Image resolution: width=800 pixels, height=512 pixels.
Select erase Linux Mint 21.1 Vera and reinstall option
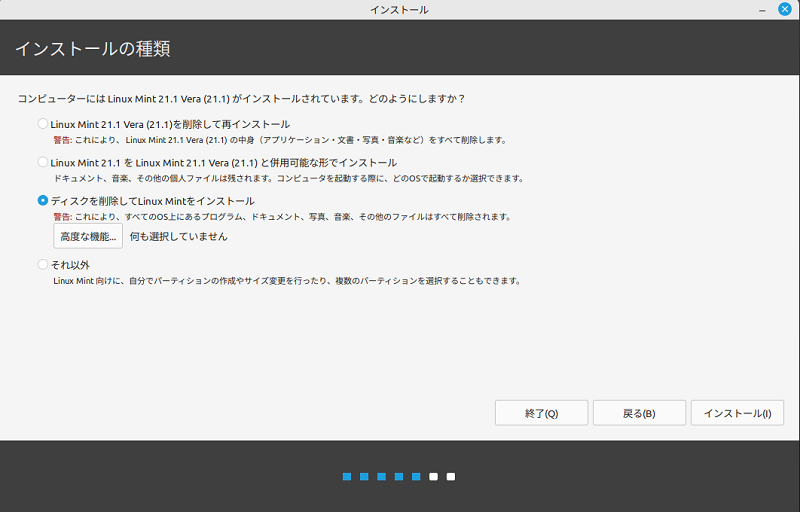[43, 124]
